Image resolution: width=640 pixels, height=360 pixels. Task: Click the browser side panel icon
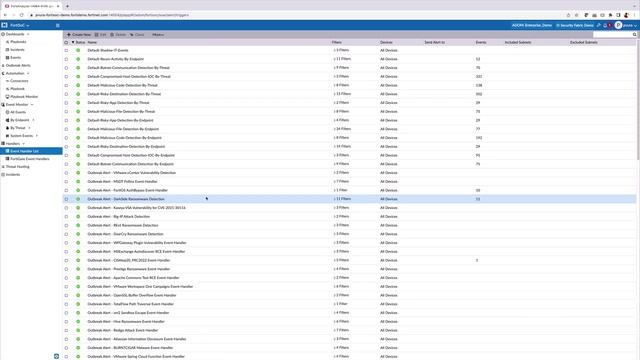pyautogui.click(x=618, y=15)
